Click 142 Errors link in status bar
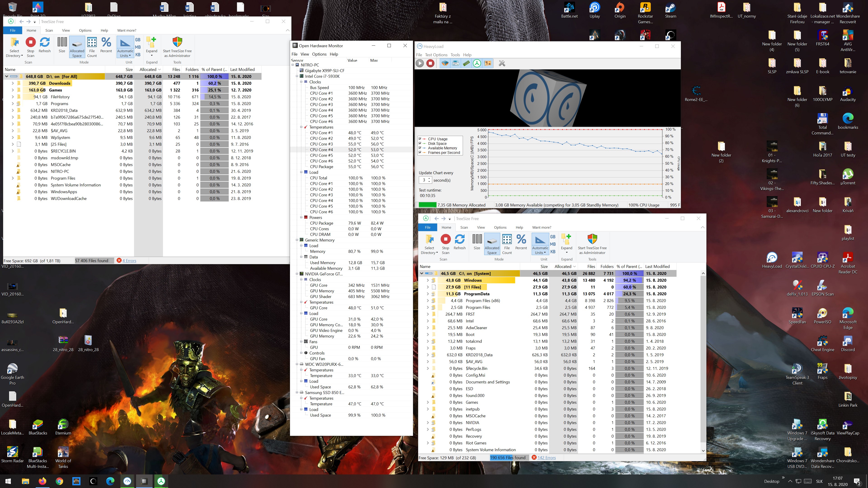 tap(546, 458)
